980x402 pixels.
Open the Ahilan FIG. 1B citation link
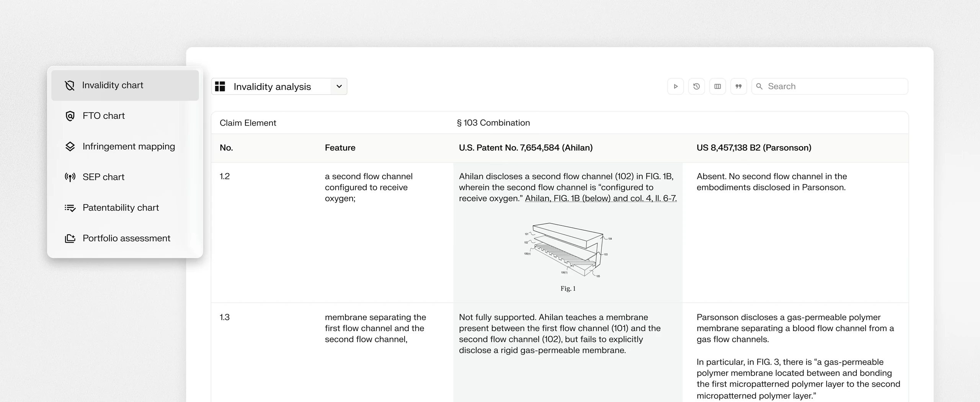click(601, 198)
